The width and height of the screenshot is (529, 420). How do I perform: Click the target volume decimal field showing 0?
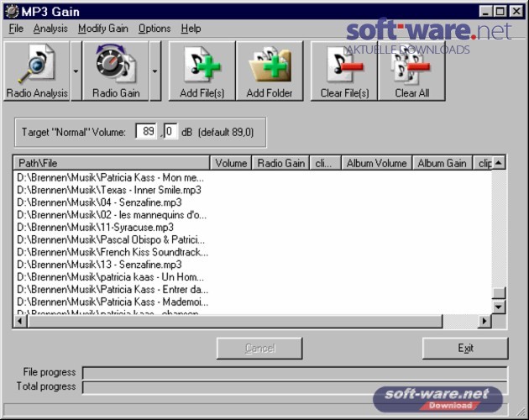170,131
